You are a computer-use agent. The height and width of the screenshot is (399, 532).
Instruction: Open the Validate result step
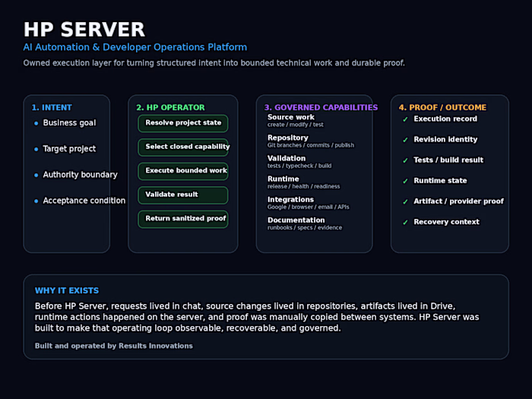coord(183,195)
